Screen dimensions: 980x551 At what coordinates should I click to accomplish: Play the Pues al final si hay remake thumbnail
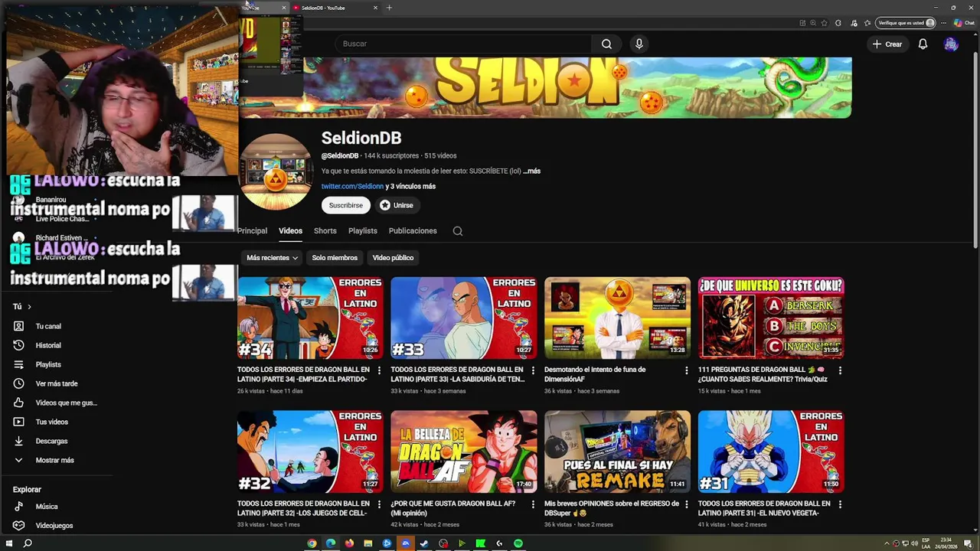pyautogui.click(x=617, y=452)
